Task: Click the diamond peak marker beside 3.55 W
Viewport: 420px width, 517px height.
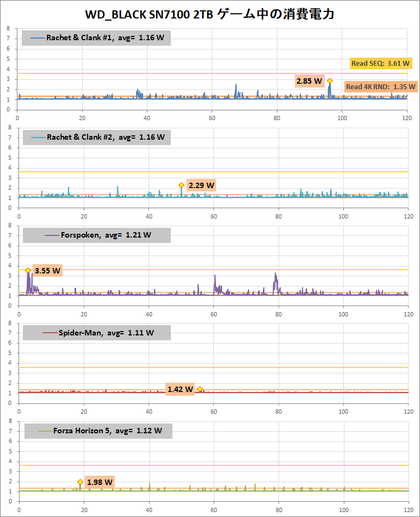Action: click(x=28, y=270)
